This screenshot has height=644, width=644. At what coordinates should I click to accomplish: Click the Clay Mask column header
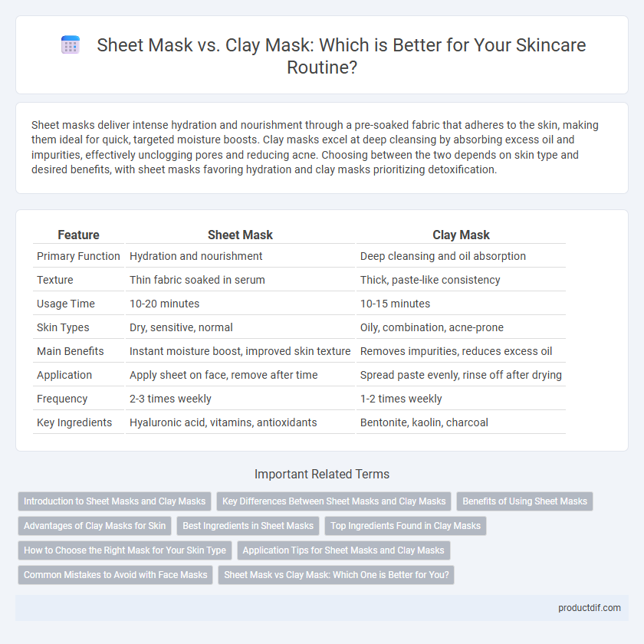coord(461,235)
